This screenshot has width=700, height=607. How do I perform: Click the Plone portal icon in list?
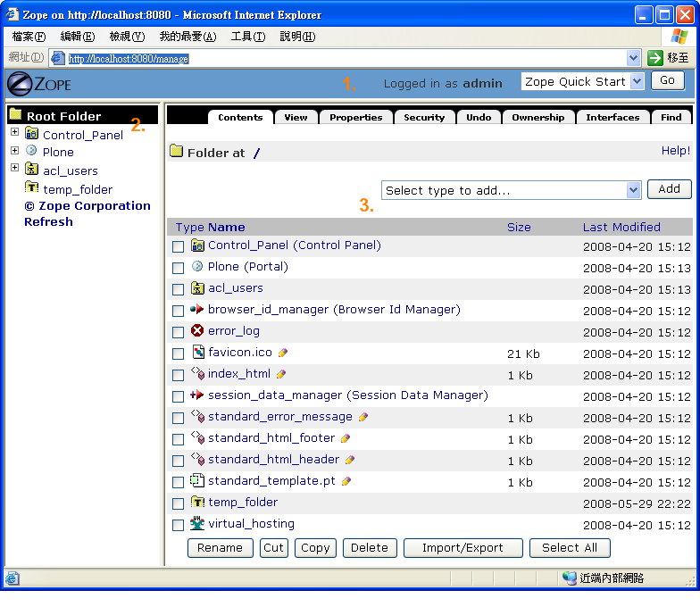point(196,266)
